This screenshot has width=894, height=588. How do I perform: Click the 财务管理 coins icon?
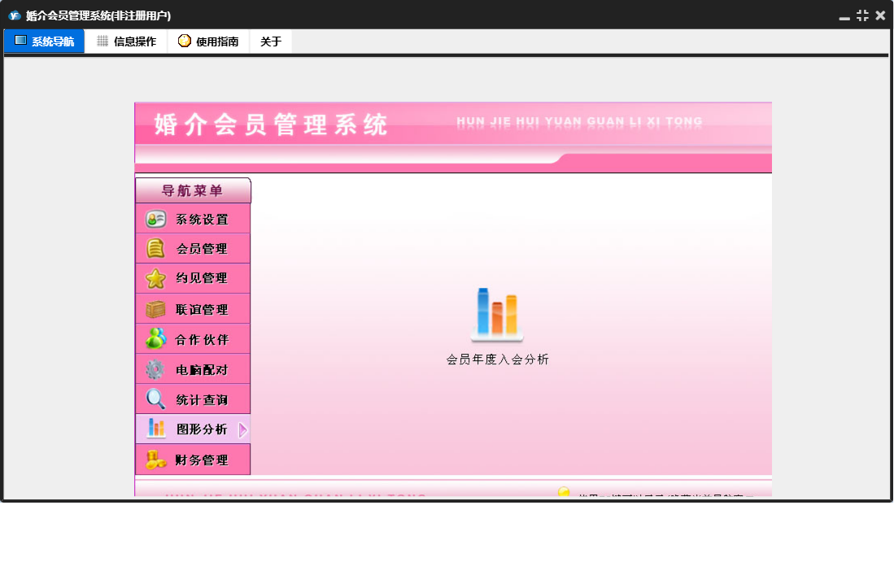pos(155,460)
